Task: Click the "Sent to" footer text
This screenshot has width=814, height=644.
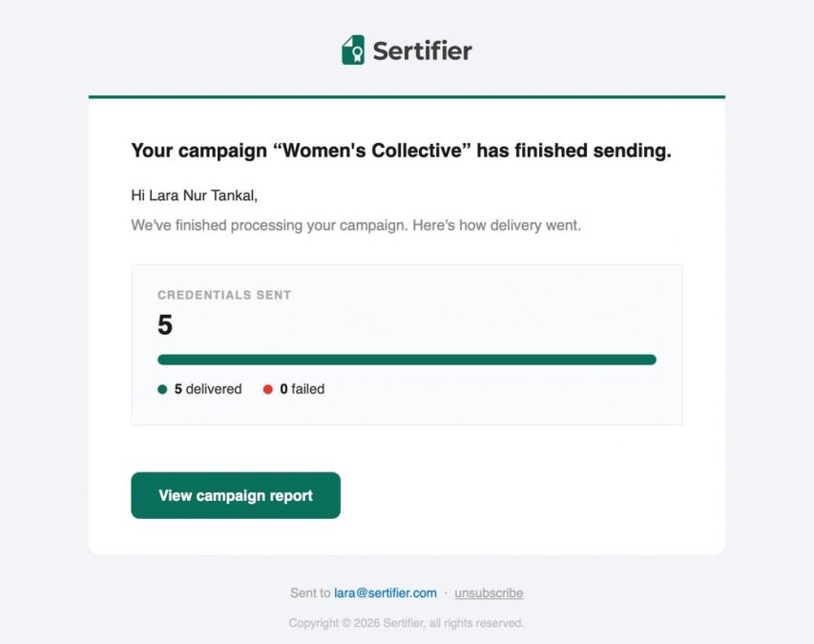Action: (x=310, y=592)
